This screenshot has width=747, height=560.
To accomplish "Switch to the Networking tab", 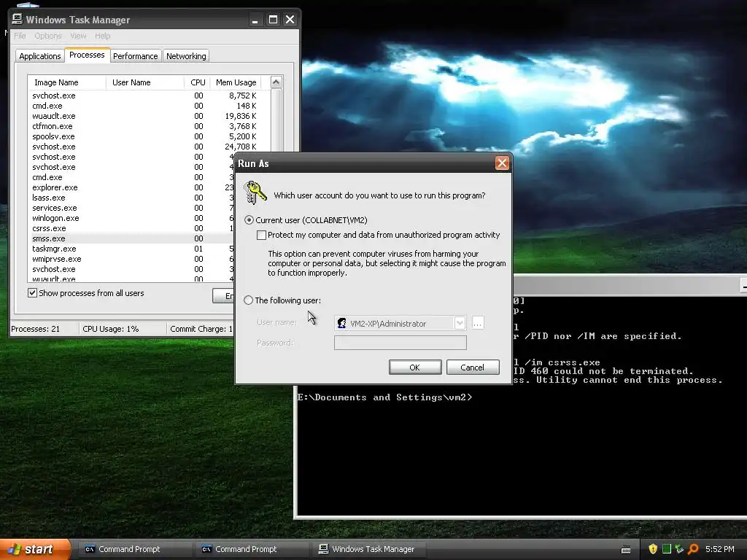I will pos(186,56).
